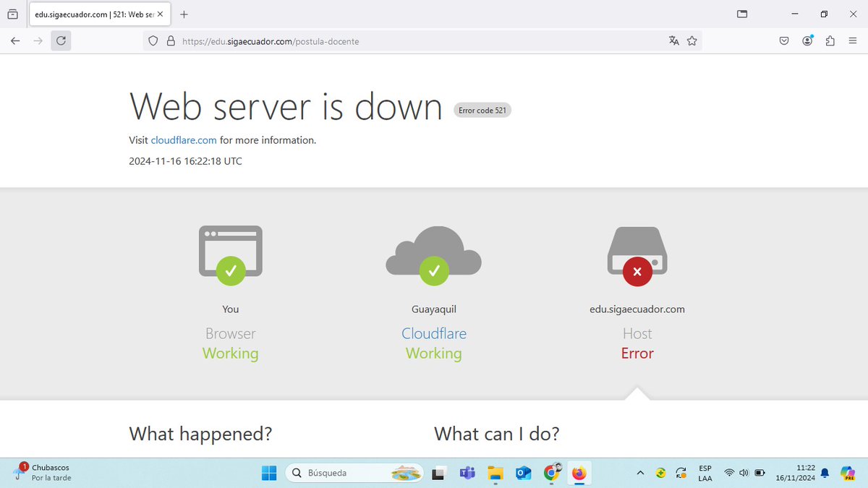868x488 pixels.
Task: Click the Firefox tab list icon in title bar
Action: (x=742, y=14)
